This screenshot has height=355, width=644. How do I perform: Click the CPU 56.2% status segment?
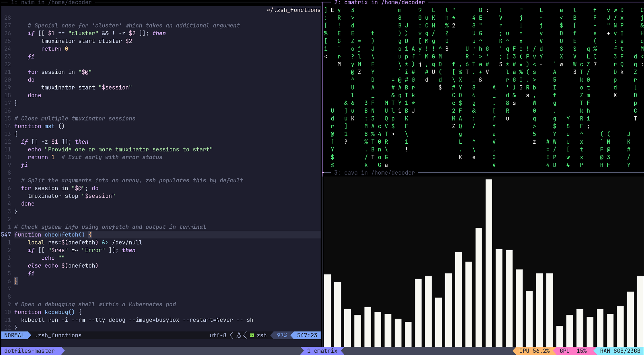(x=534, y=351)
